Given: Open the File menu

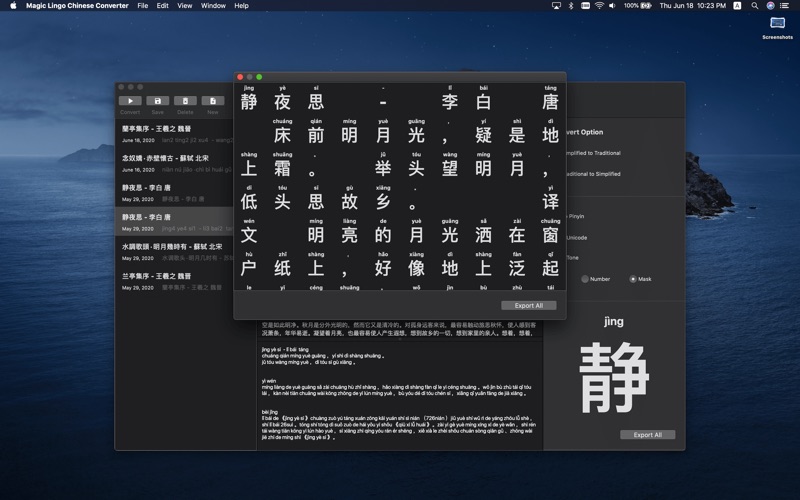Looking at the screenshot, I should click(x=143, y=5).
